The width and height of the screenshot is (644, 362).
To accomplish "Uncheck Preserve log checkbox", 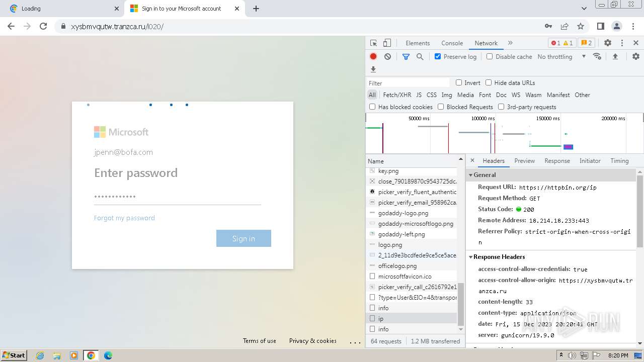I will [438, 57].
